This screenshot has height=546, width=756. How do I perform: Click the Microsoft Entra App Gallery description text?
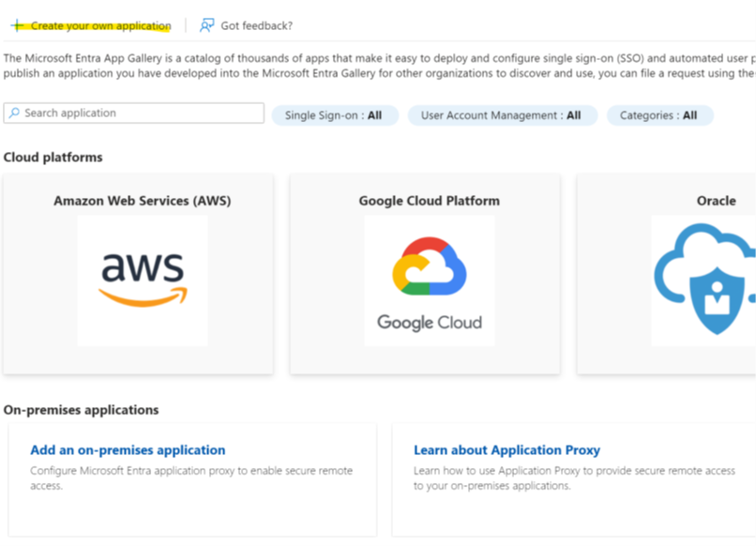380,66
